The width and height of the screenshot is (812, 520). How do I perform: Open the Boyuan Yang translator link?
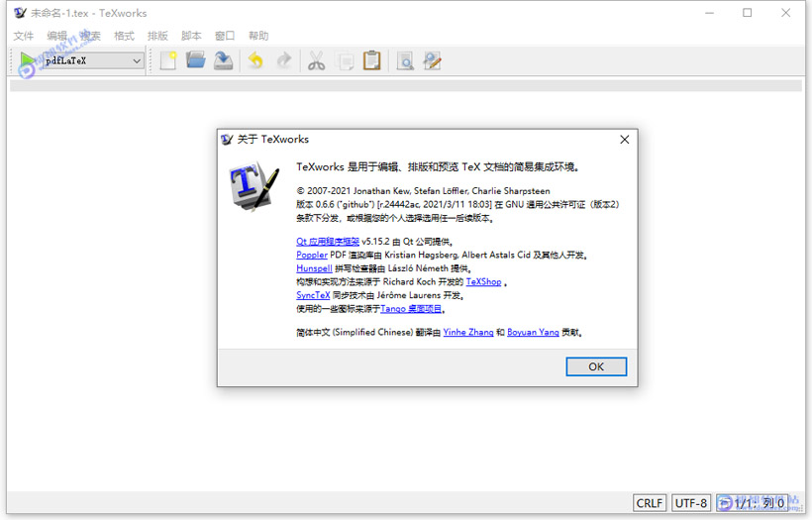click(533, 332)
